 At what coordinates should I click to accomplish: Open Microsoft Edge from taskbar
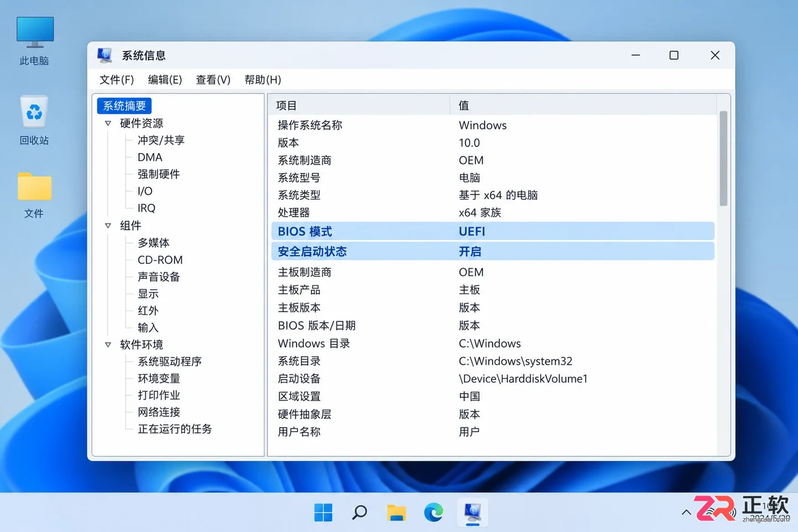433,513
